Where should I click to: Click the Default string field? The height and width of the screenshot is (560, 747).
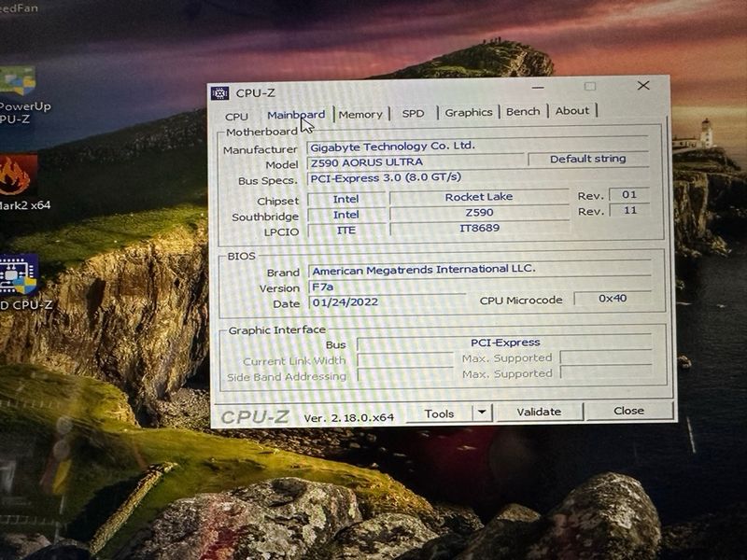pos(588,159)
